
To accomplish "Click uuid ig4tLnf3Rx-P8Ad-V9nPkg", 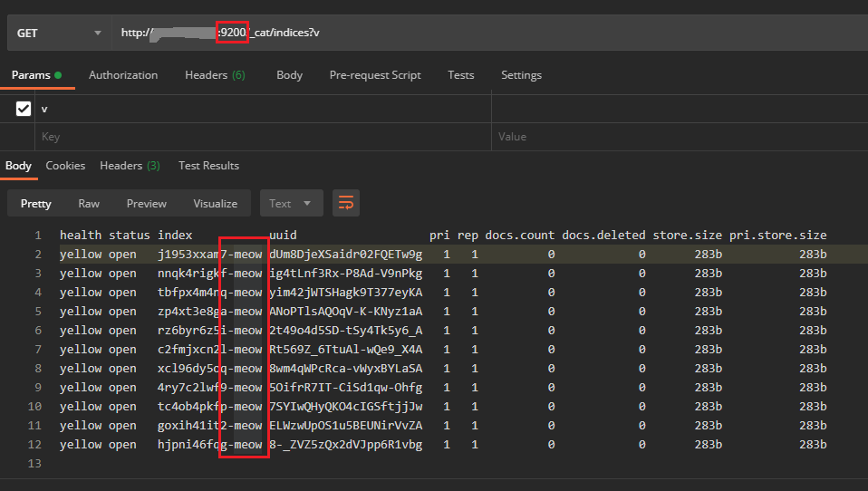I will coord(346,273).
